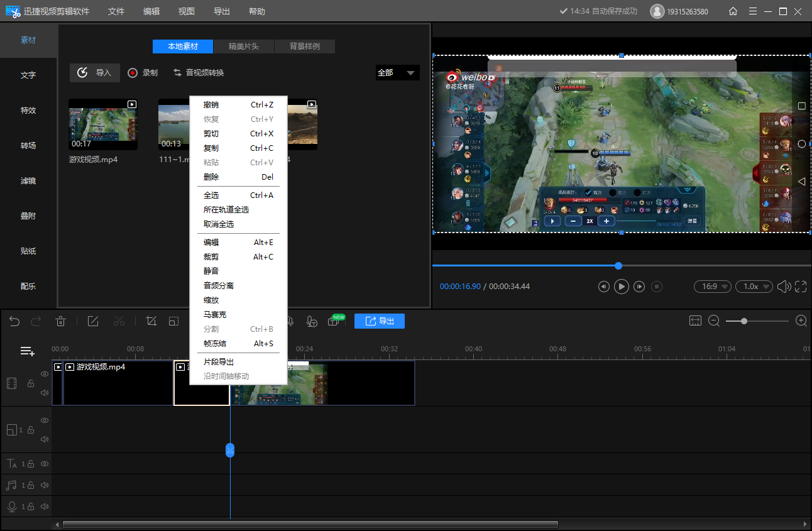The height and width of the screenshot is (531, 812).
Task: Zoom in the timeline with plus magnifier
Action: point(801,320)
